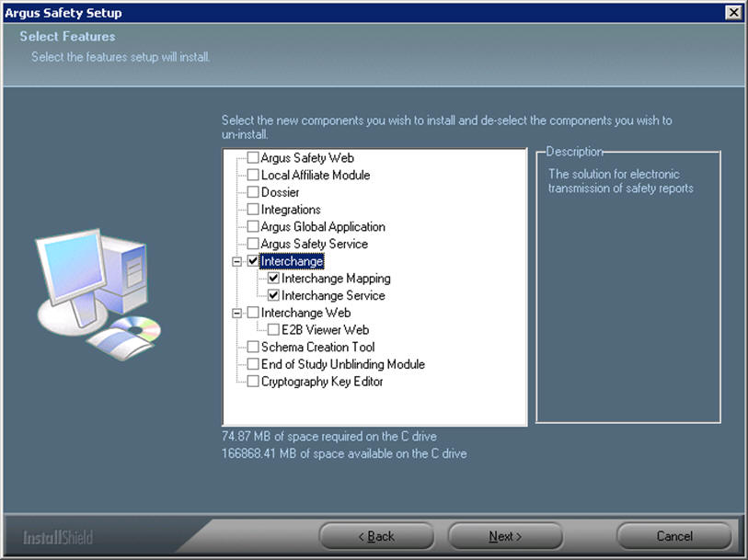Select the E2B Viewer Web label
The image size is (748, 560).
(x=325, y=330)
